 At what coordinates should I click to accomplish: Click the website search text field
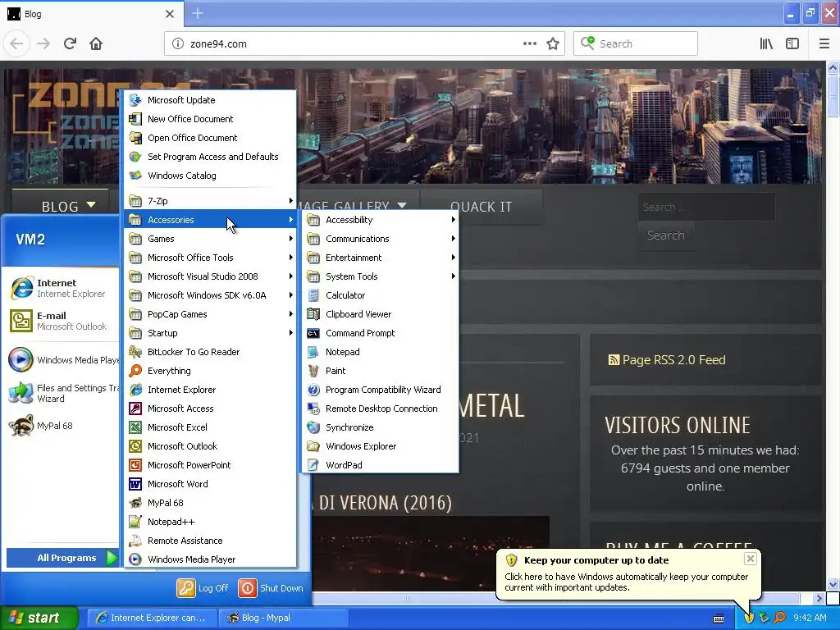pyautogui.click(x=706, y=207)
